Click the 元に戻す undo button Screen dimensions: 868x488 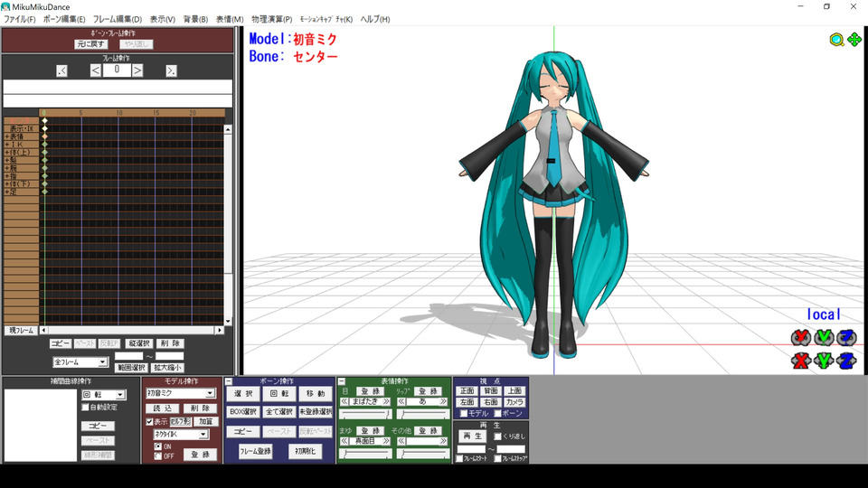tap(90, 44)
